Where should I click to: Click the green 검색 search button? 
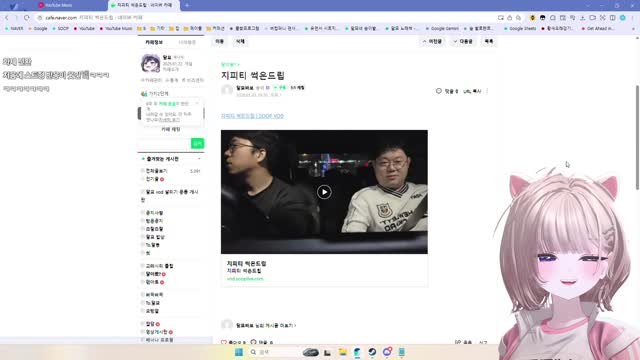(x=198, y=143)
